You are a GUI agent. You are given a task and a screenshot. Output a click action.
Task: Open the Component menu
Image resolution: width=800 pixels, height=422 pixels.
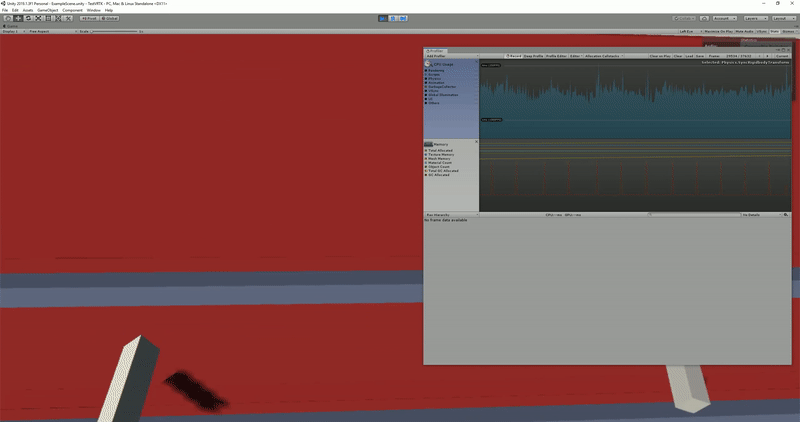pyautogui.click(x=72, y=10)
